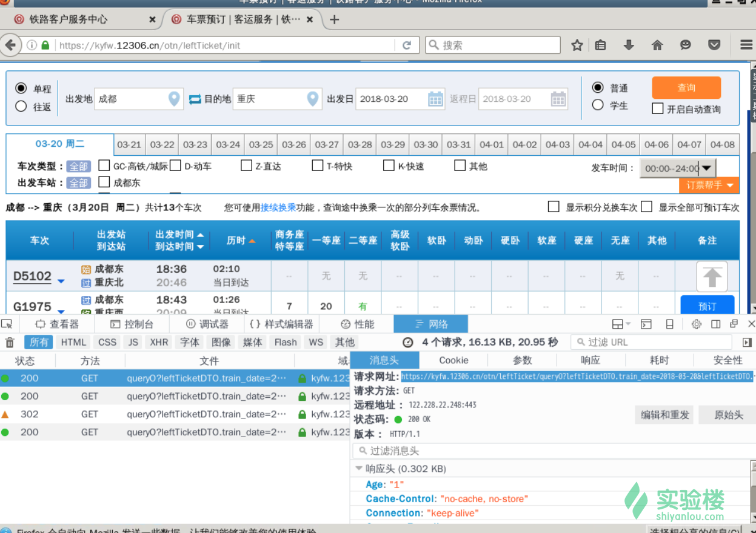Screen dimensions: 756x533
Task: Open the Cookie tab in request details
Action: pyautogui.click(x=453, y=360)
